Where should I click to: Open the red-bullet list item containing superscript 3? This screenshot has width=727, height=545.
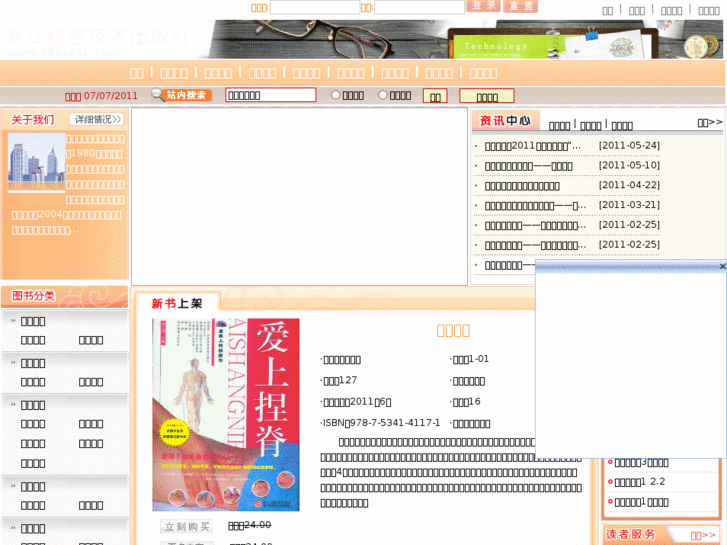click(641, 462)
